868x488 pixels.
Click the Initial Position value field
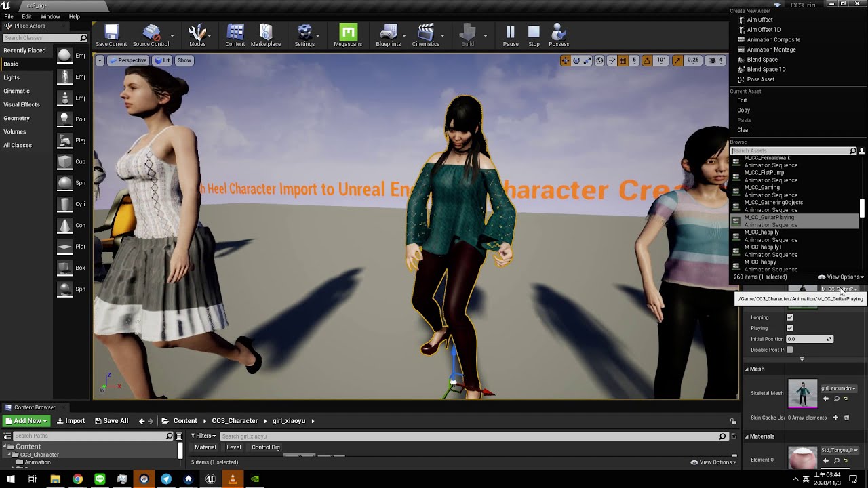(809, 339)
